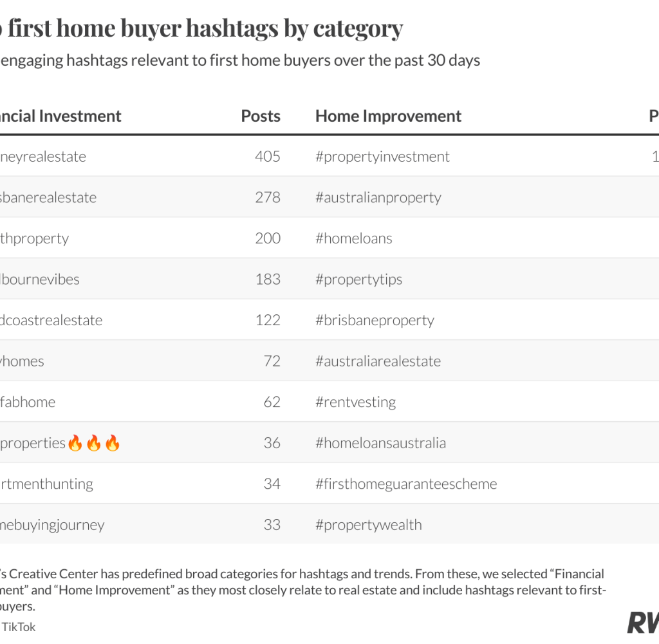Click the fire emoji after properties hashtag
This screenshot has width=659, height=644.
(94, 443)
